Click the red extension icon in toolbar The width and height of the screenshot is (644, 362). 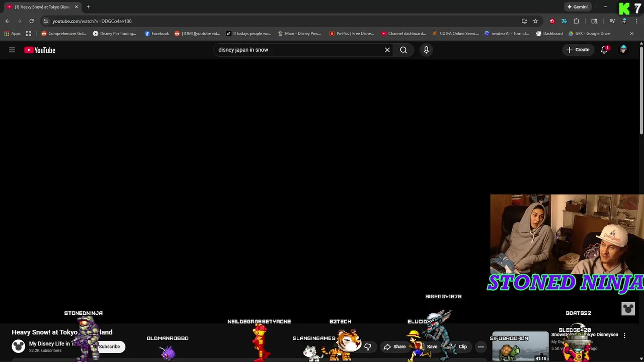(x=552, y=21)
